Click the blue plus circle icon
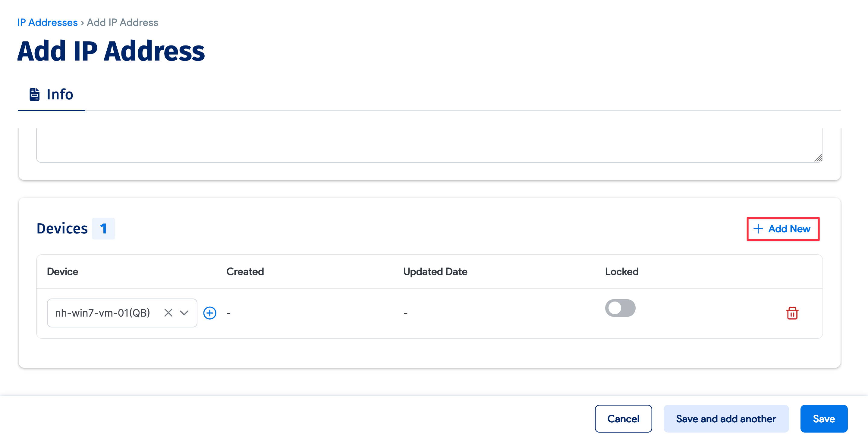Image resolution: width=868 pixels, height=441 pixels. pyautogui.click(x=209, y=313)
